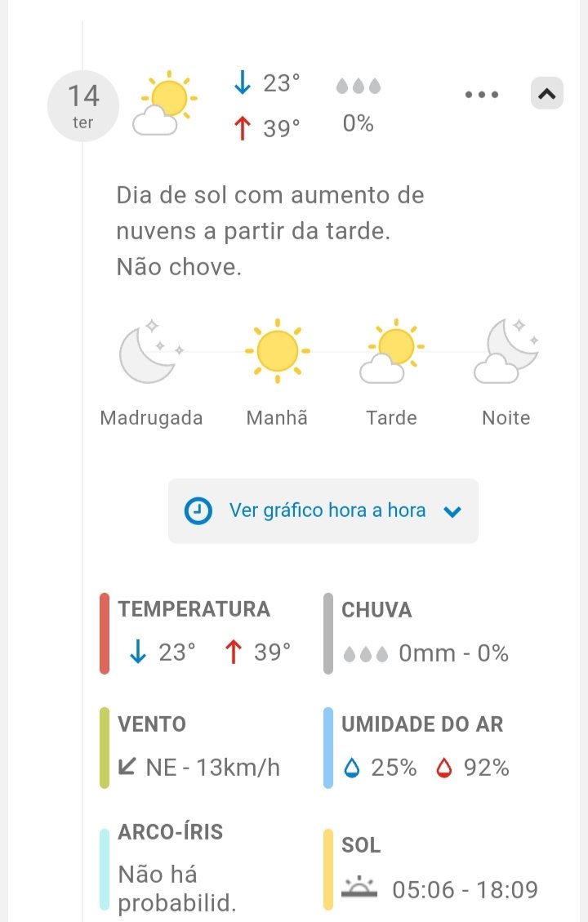Click the clock icon beside hourly chart
Screen dimensions: 588x922
(x=198, y=511)
